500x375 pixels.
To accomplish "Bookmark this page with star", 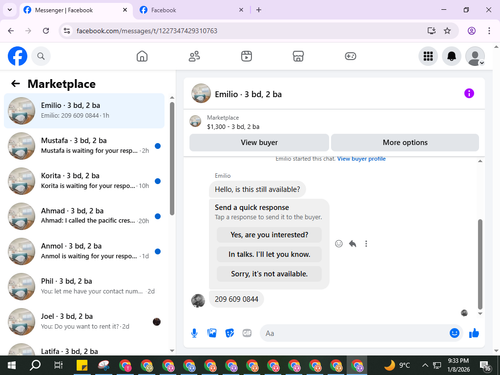I will click(x=447, y=31).
